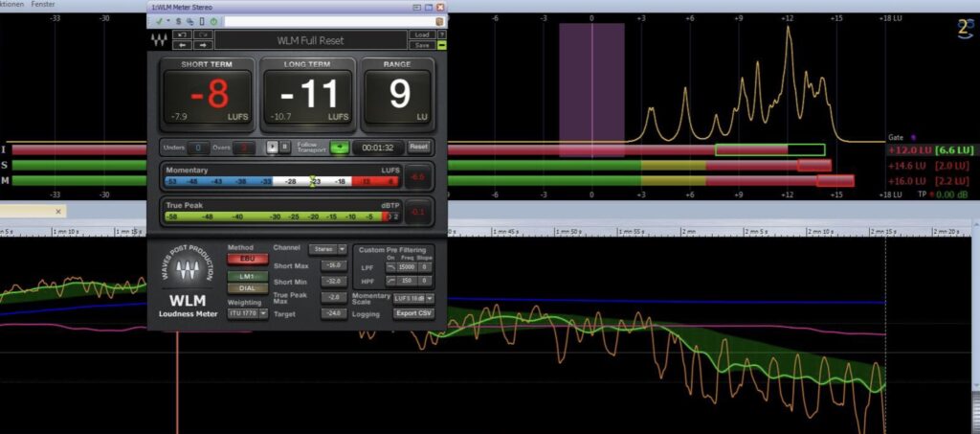Click the True Peak Max value field
The width and height of the screenshot is (980, 434).
pyautogui.click(x=334, y=298)
